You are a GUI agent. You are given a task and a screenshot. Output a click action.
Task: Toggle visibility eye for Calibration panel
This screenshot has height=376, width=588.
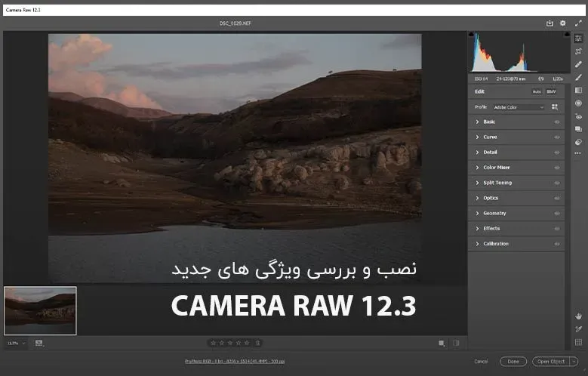coord(557,244)
